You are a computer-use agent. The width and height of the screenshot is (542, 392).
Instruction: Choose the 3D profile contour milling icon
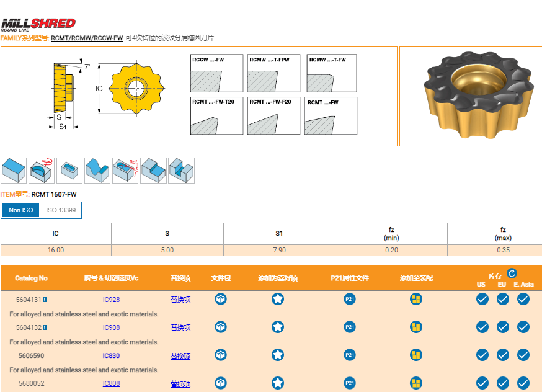97,170
